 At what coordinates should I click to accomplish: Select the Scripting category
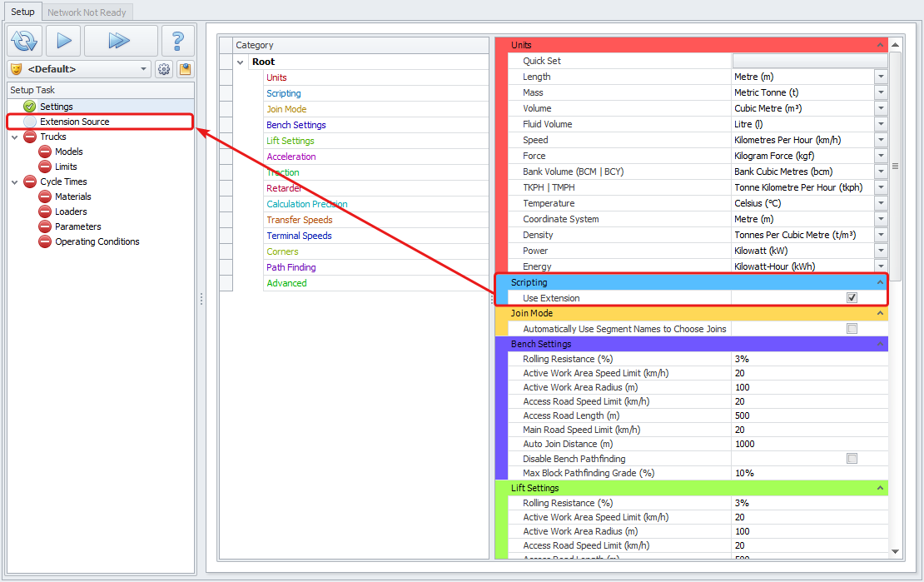[x=284, y=93]
